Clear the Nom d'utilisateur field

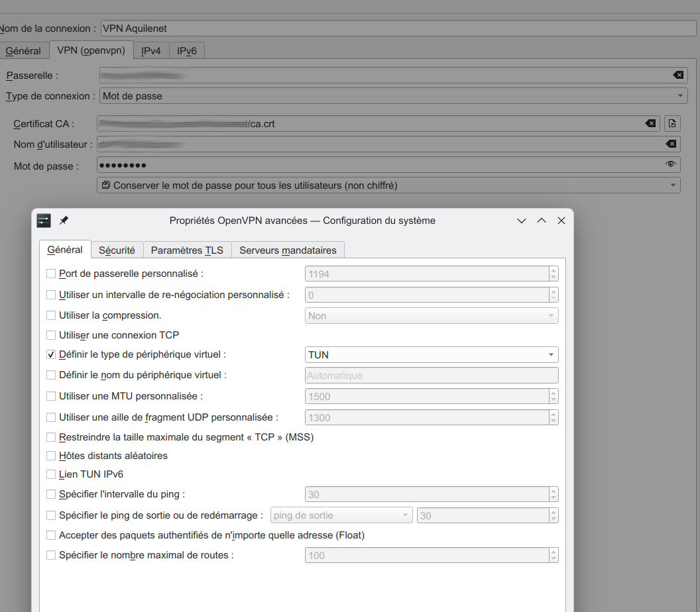pos(671,144)
